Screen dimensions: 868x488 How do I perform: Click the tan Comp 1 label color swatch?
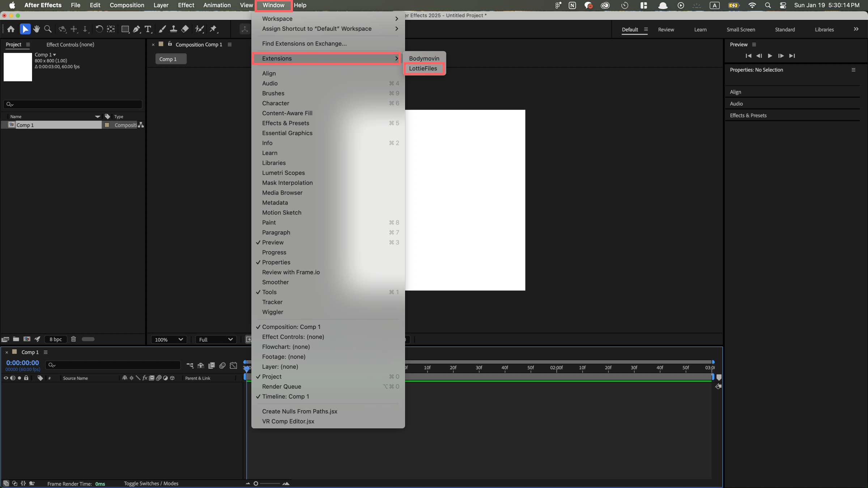107,125
